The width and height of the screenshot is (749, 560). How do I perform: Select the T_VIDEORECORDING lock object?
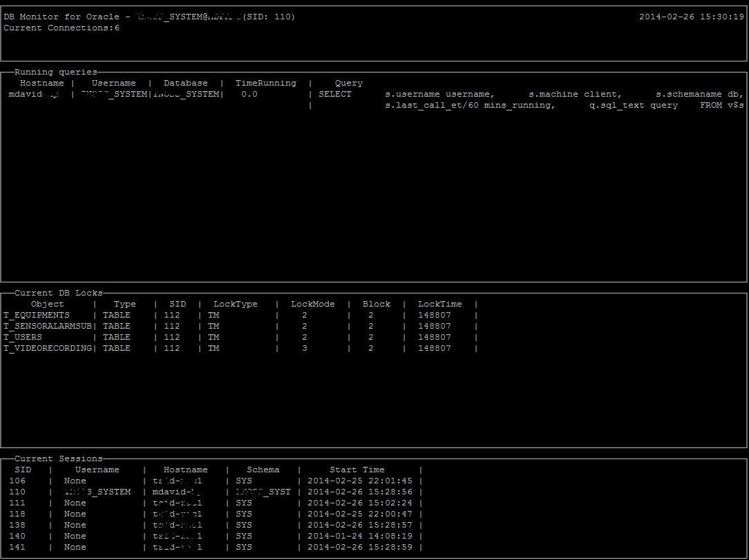pyautogui.click(x=47, y=348)
